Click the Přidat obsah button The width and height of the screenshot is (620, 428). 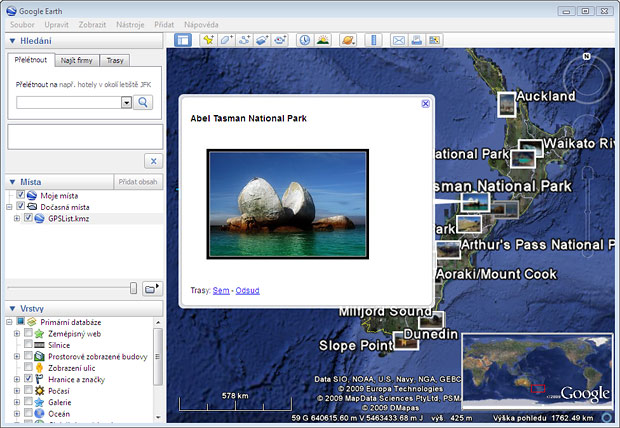click(x=138, y=182)
